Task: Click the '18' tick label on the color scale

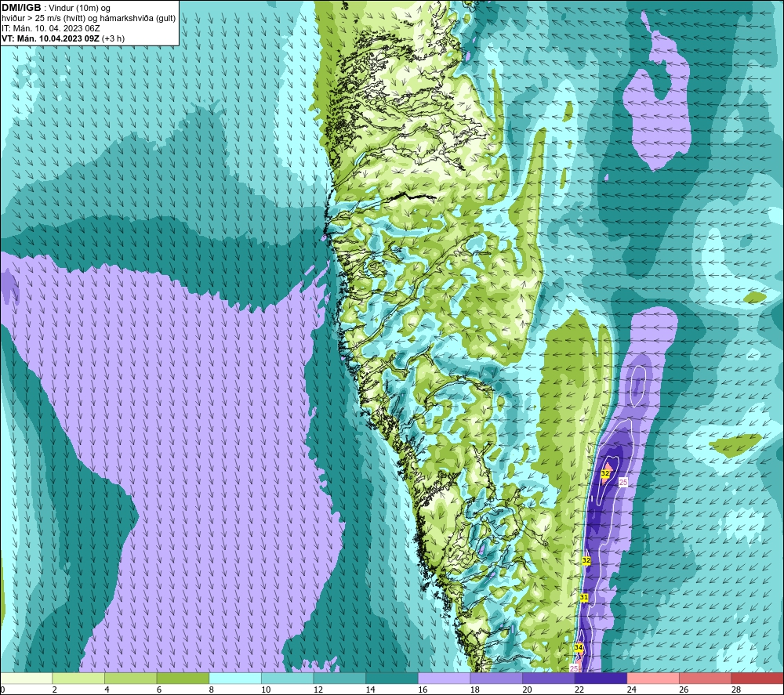Action: pos(474,690)
